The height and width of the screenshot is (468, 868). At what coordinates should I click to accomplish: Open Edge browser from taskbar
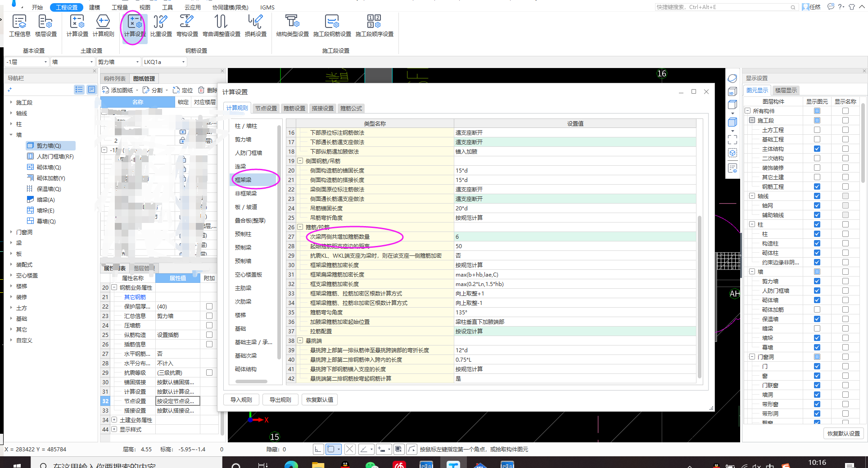coord(291,464)
